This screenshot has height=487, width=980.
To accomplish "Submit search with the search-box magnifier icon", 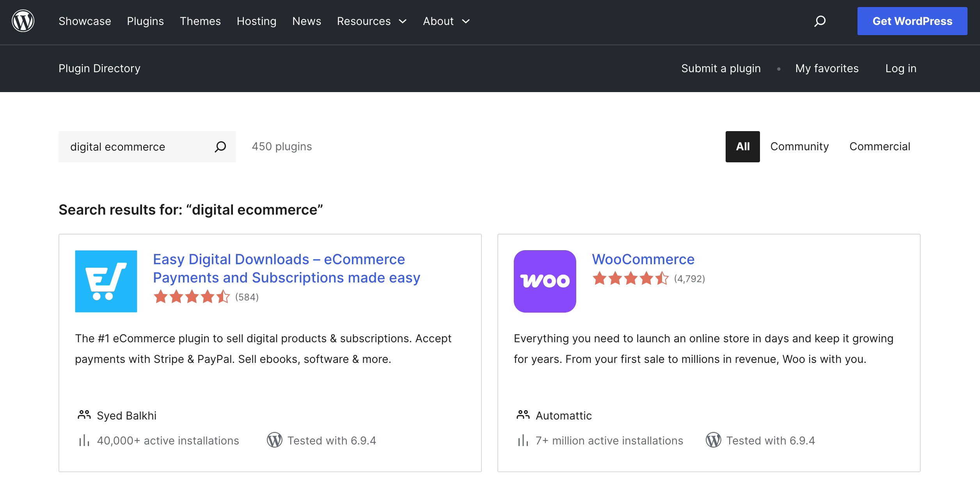I will (x=220, y=147).
